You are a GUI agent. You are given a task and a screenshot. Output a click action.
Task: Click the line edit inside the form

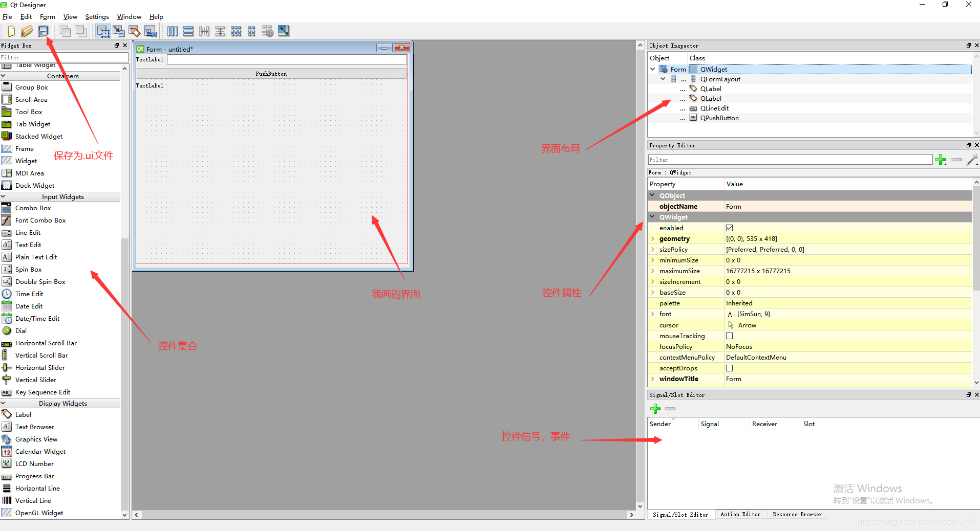coord(287,60)
